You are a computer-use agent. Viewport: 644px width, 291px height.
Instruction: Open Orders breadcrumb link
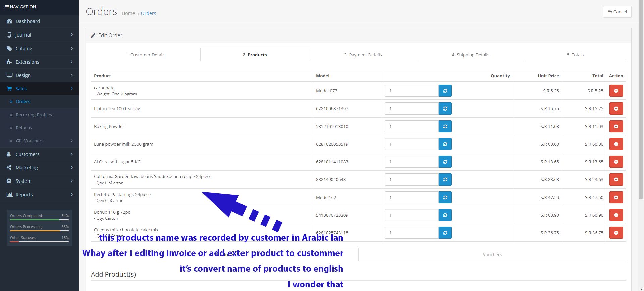click(x=148, y=13)
